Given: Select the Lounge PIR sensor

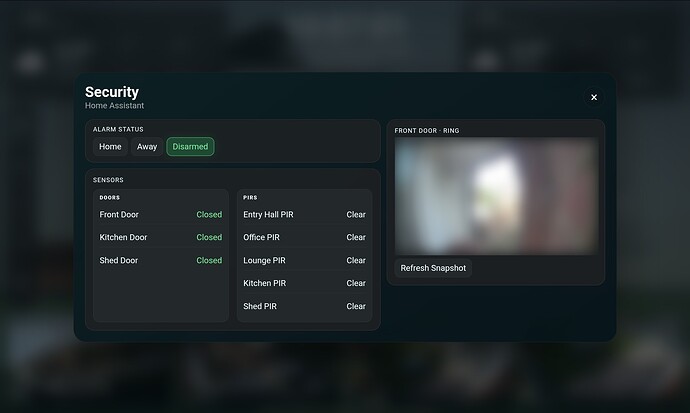Looking at the screenshot, I should pyautogui.click(x=305, y=260).
